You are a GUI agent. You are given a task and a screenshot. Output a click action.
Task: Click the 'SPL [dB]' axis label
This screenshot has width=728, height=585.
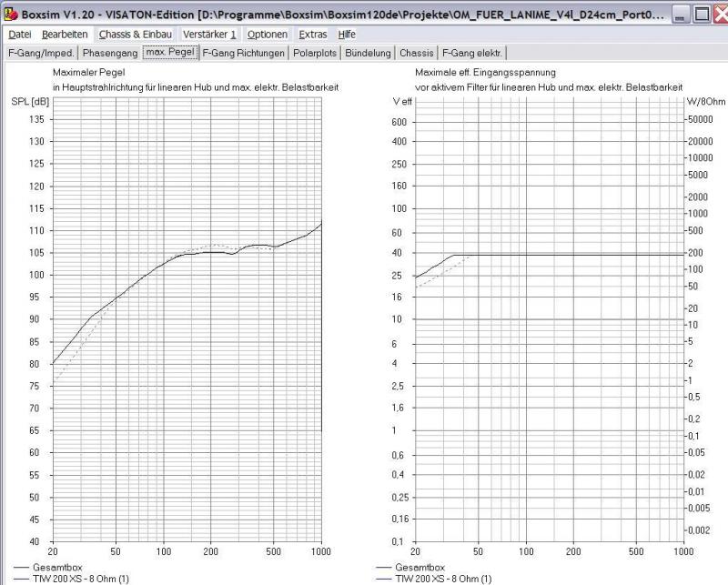click(x=30, y=102)
